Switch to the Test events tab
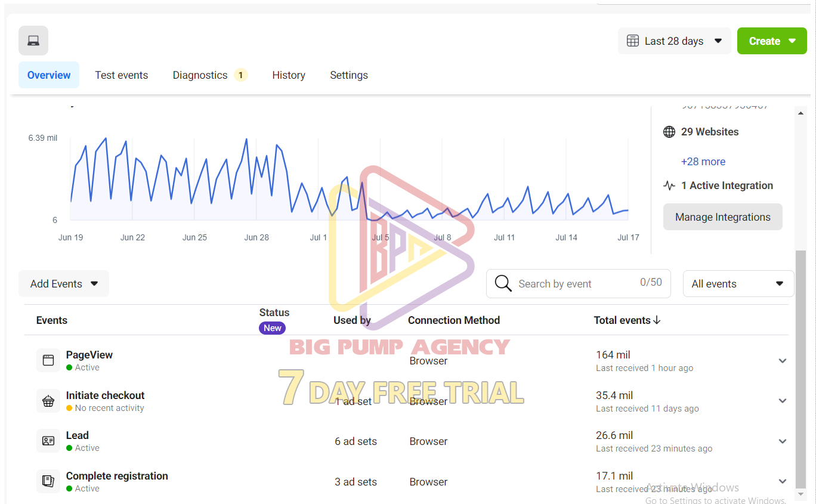 coord(122,75)
